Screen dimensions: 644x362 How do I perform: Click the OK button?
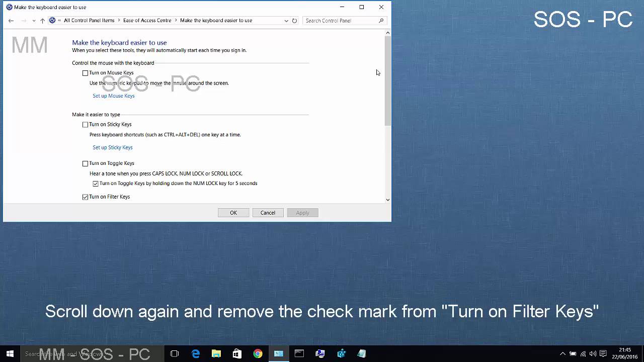click(233, 213)
